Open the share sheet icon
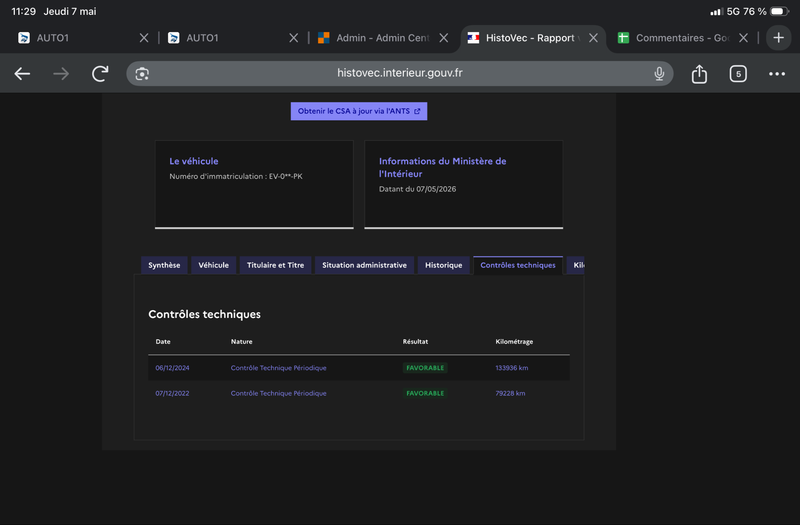Image resolution: width=800 pixels, height=525 pixels. (699, 74)
